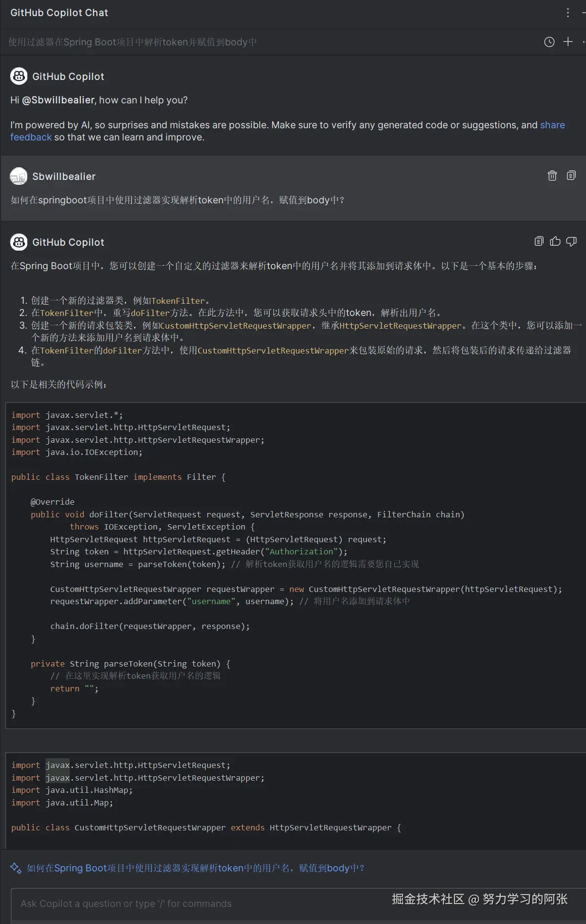Click the 'String username = parseToken(token);' line

235,564
